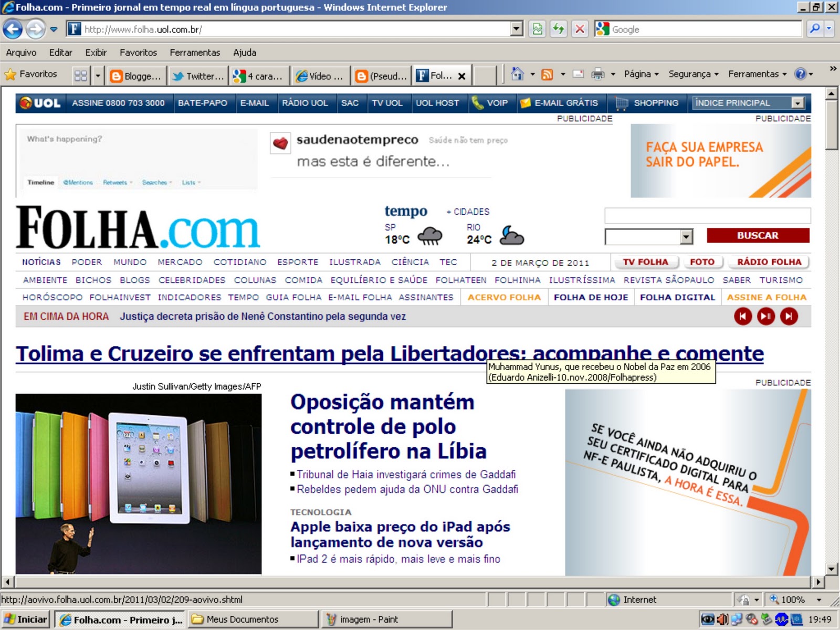Open the Ferramentas menu in menu bar
Screen dimensions: 840x630
click(195, 52)
